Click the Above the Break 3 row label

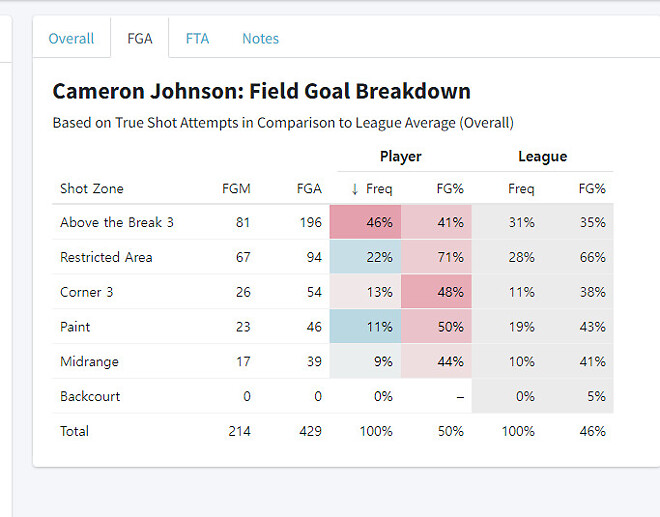(x=117, y=222)
